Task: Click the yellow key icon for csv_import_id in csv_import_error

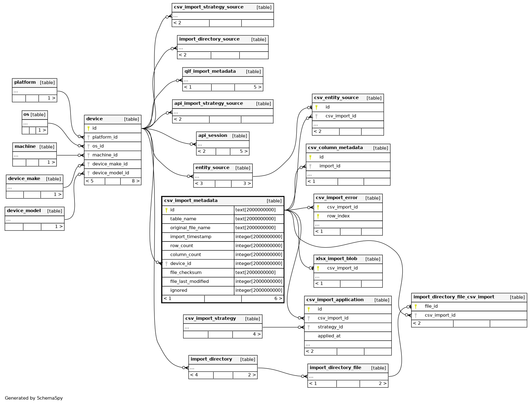Action: click(318, 207)
